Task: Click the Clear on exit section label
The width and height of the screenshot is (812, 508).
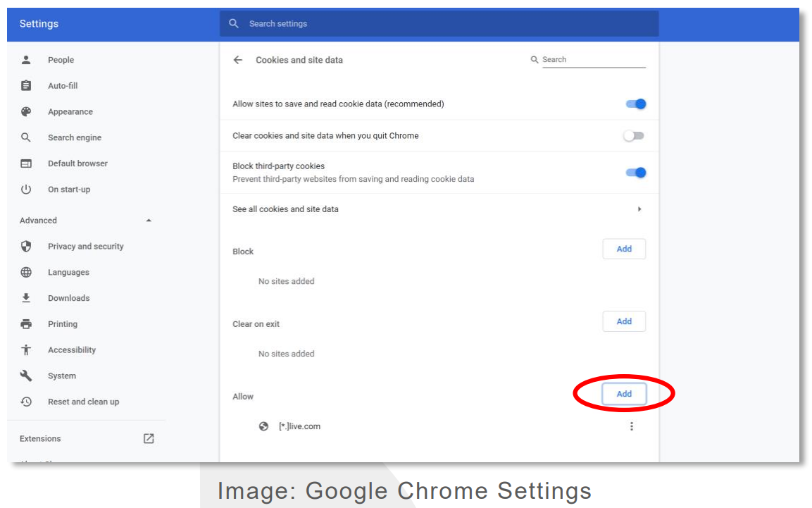Action: coord(256,324)
